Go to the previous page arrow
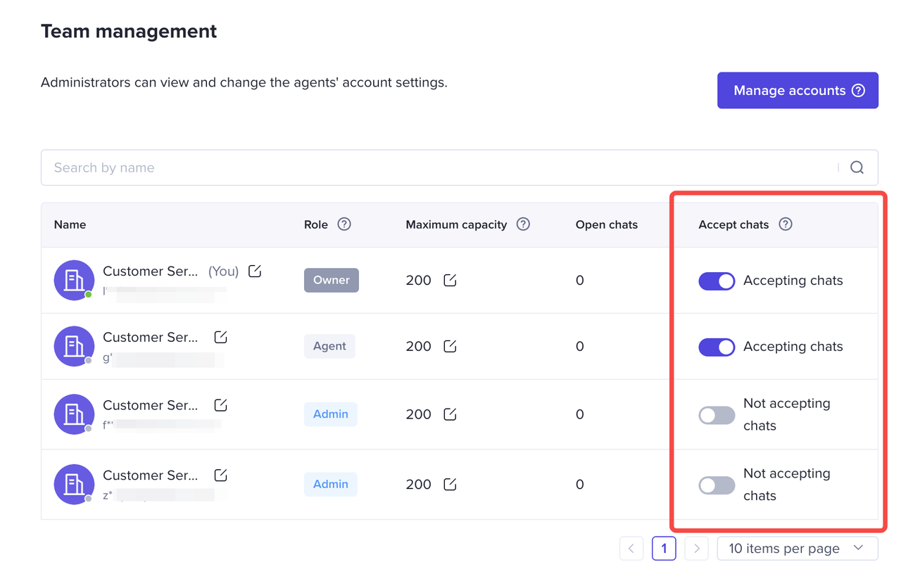The width and height of the screenshot is (901, 588). (x=631, y=549)
